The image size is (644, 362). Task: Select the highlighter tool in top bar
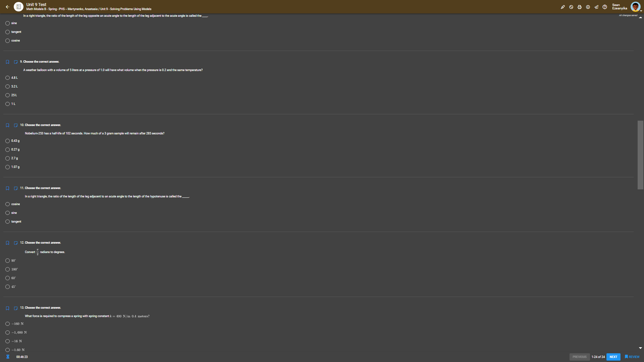coord(562,7)
